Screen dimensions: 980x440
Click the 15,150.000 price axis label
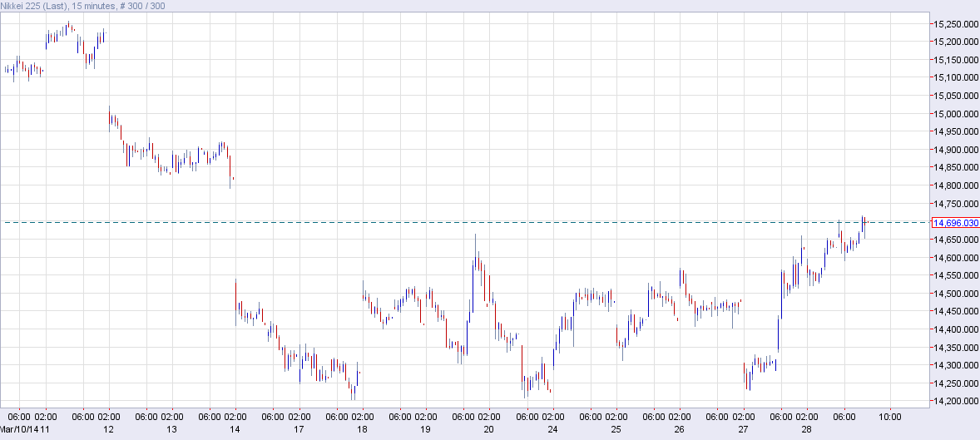click(x=955, y=60)
